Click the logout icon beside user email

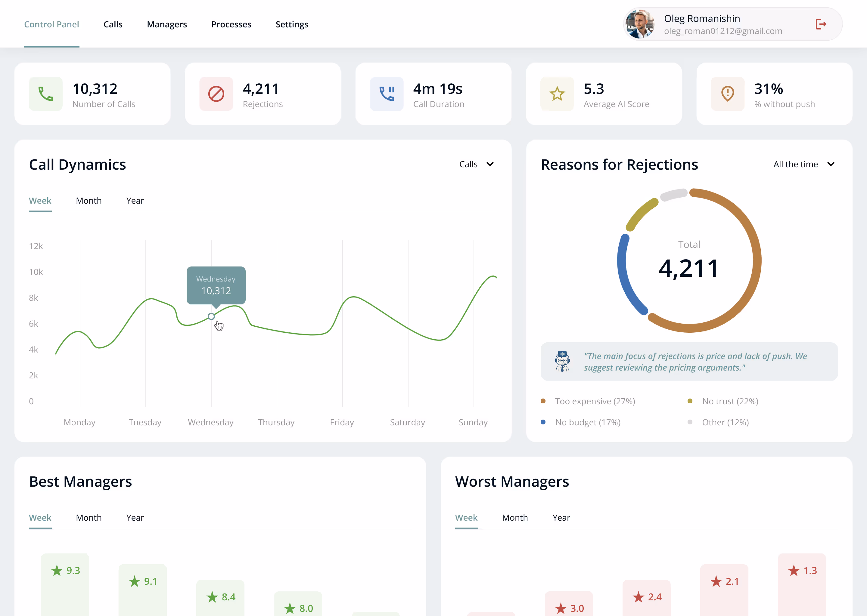(821, 24)
